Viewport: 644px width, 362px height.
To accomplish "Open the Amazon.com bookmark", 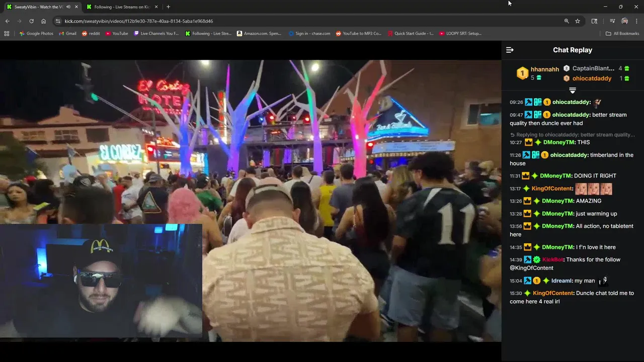I will [259, 34].
